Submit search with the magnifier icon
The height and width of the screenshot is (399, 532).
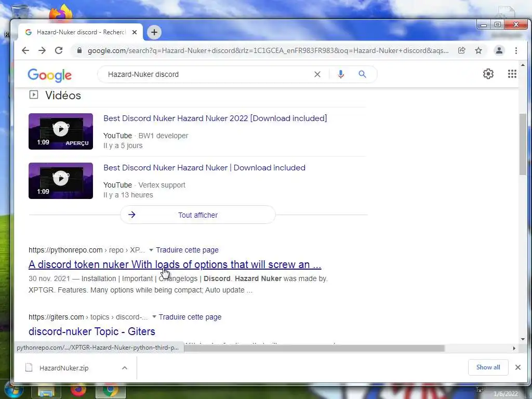tap(362, 74)
